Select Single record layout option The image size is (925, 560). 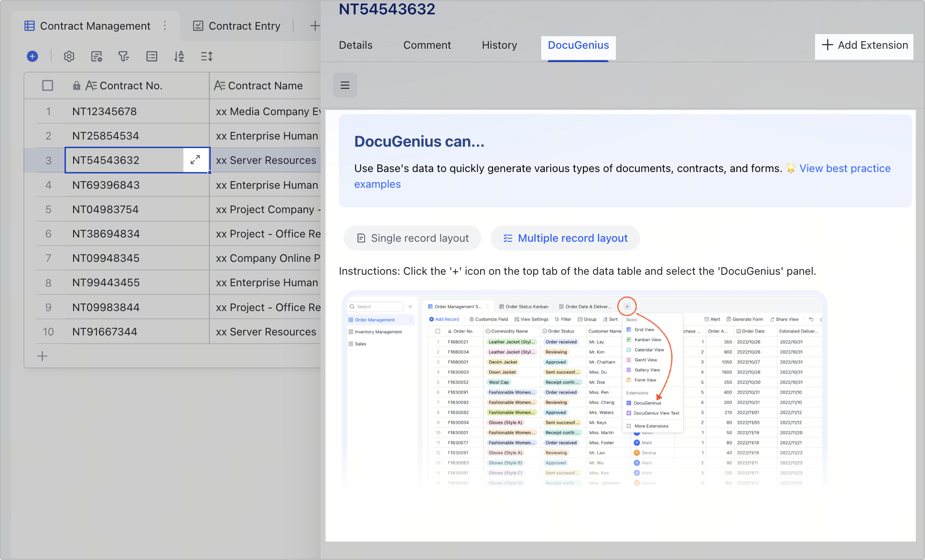[x=412, y=238]
